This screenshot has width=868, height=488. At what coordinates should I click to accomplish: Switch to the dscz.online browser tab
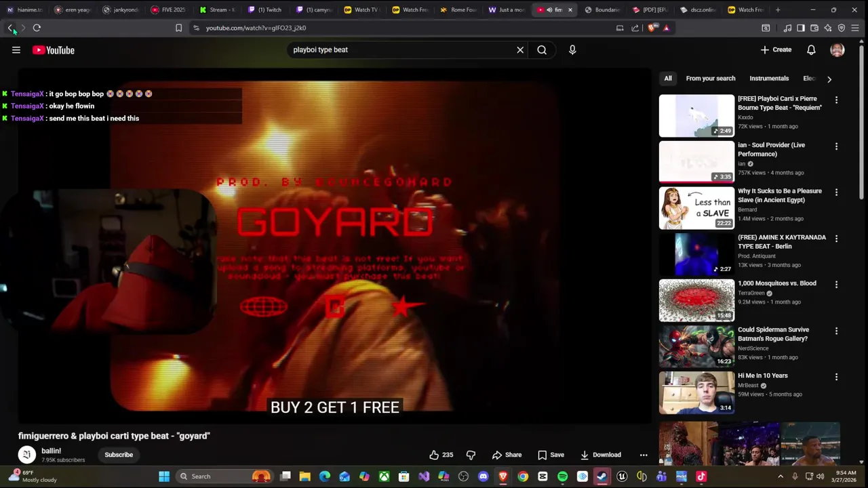click(698, 9)
